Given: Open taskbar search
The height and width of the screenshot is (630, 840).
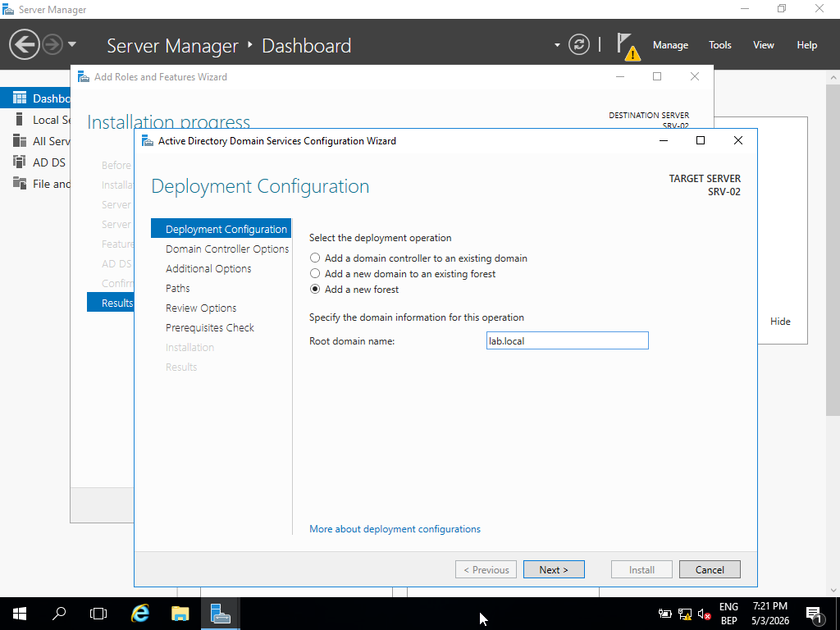Looking at the screenshot, I should click(x=59, y=614).
